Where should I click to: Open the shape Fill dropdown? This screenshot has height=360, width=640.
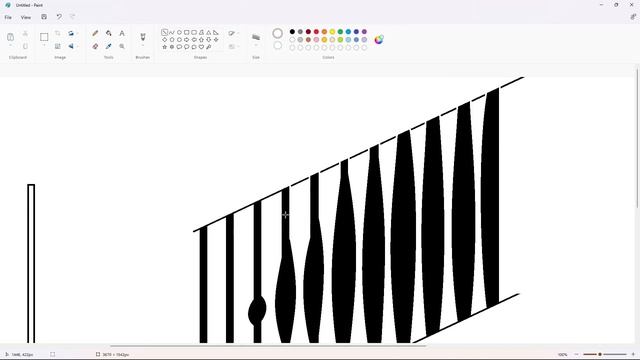point(233,47)
